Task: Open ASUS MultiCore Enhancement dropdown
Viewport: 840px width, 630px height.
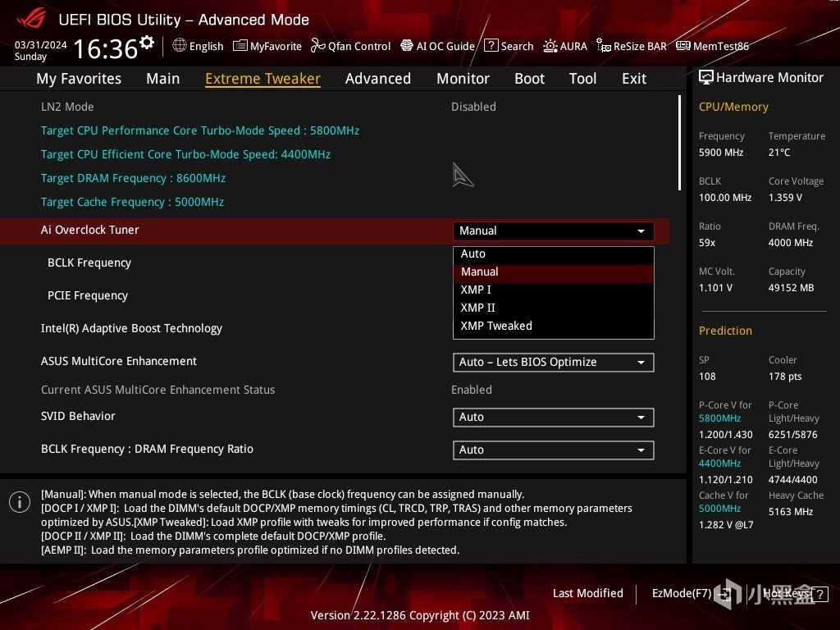Action: (554, 362)
